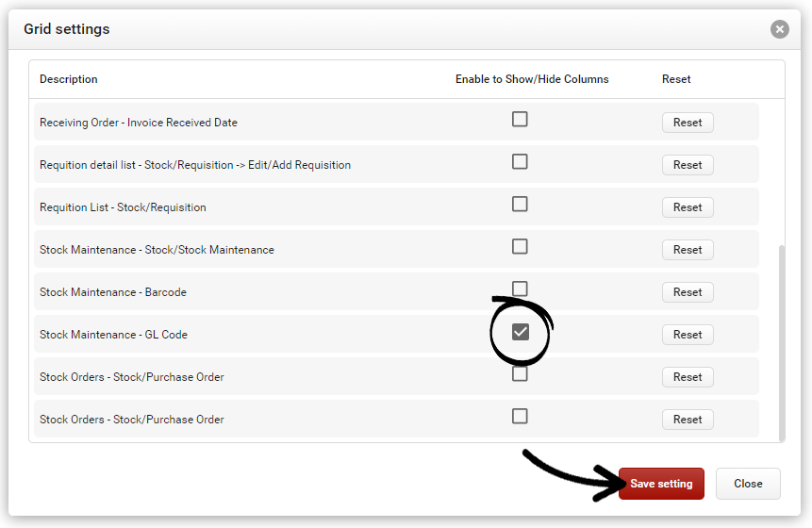The image size is (812, 528).
Task: Enable Receiving Order - Invoice Received Date checkbox
Action: click(x=520, y=120)
